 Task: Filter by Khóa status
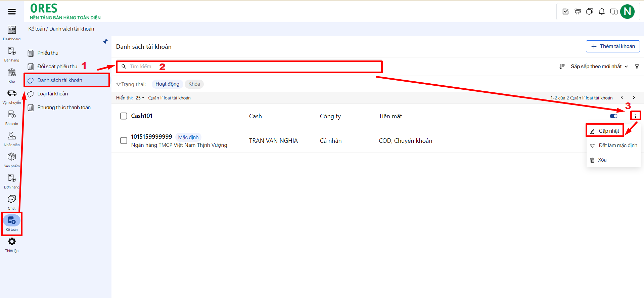(194, 84)
